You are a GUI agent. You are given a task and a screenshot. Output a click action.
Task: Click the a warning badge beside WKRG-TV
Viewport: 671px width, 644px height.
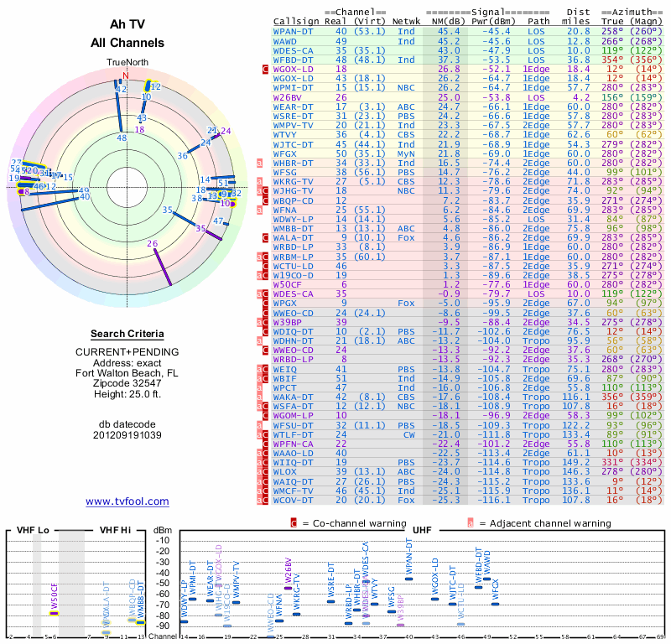coord(259,181)
